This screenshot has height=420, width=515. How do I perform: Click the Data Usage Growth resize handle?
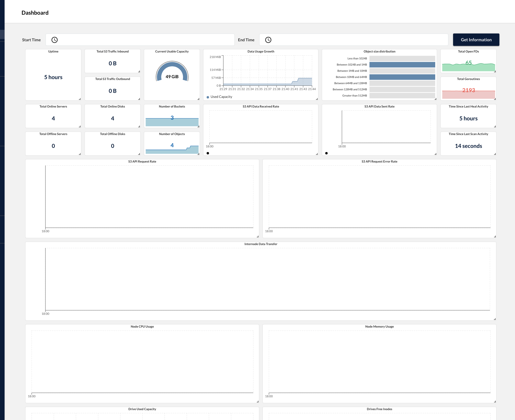[x=317, y=99]
